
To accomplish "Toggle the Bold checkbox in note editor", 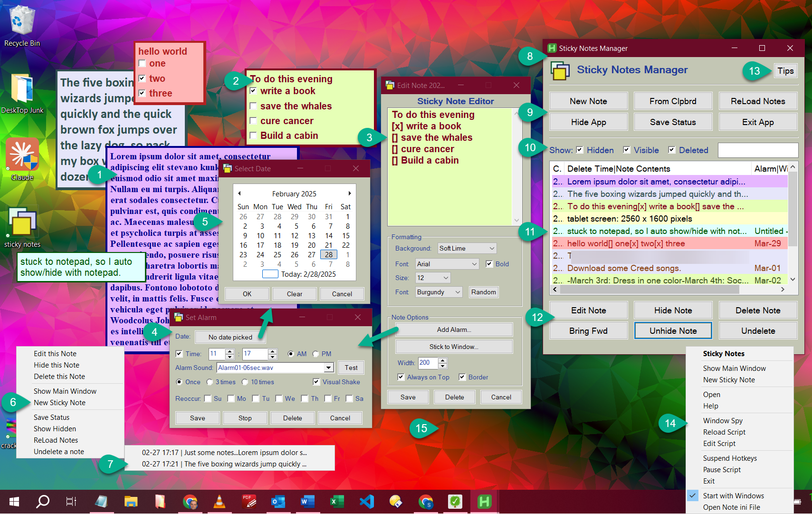I will click(x=489, y=264).
